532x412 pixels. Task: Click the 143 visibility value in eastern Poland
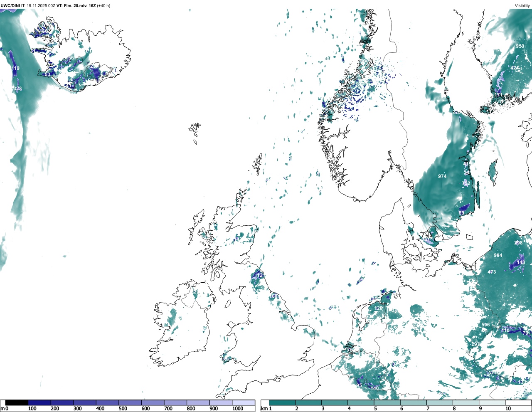click(x=521, y=262)
